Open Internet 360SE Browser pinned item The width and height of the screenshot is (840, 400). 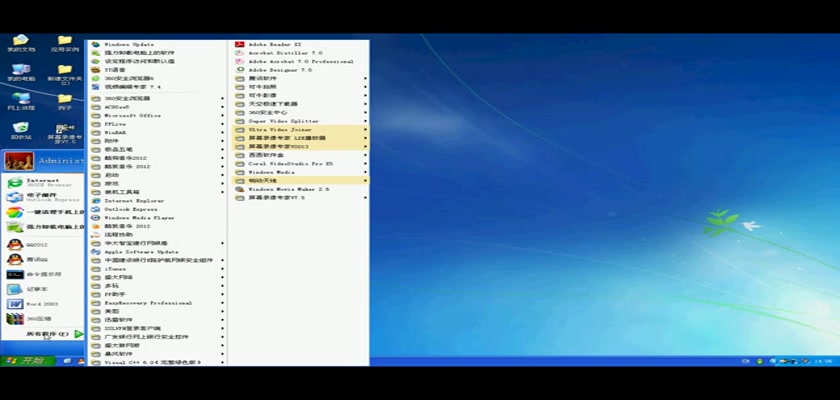(44, 183)
